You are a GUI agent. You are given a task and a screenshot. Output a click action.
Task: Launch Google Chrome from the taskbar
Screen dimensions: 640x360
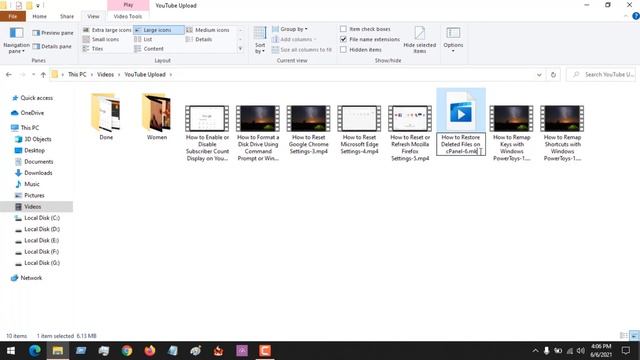click(x=127, y=351)
